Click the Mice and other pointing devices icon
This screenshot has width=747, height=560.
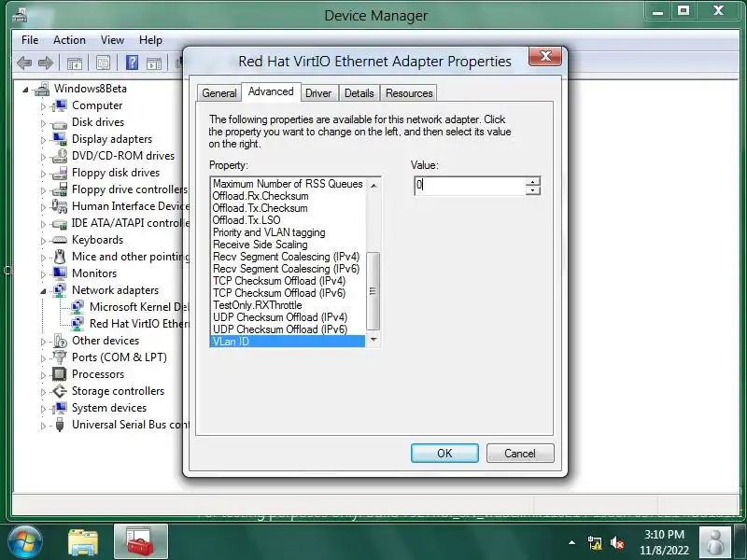60,257
